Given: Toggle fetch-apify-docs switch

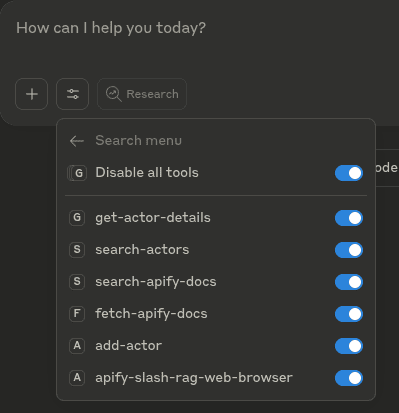Looking at the screenshot, I should click(349, 314).
